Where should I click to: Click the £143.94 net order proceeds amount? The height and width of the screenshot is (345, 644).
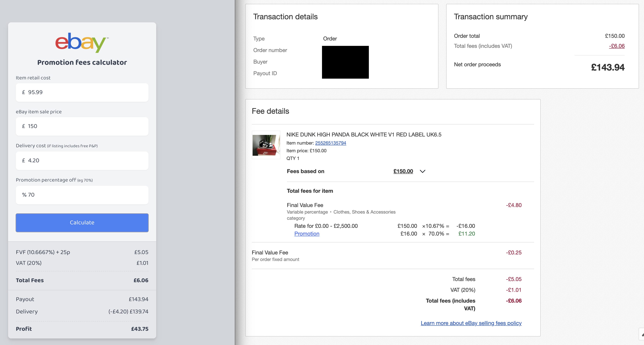point(608,67)
